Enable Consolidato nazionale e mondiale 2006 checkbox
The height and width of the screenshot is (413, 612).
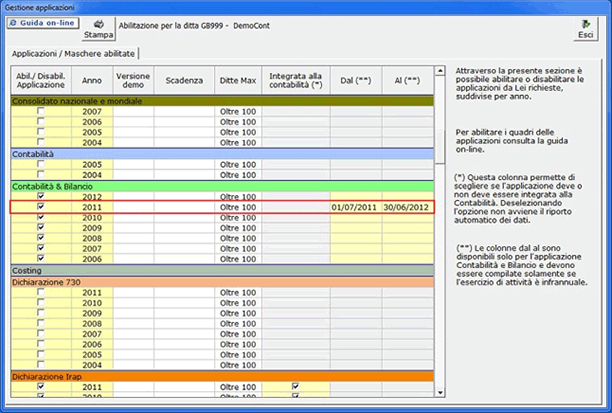tap(41, 121)
